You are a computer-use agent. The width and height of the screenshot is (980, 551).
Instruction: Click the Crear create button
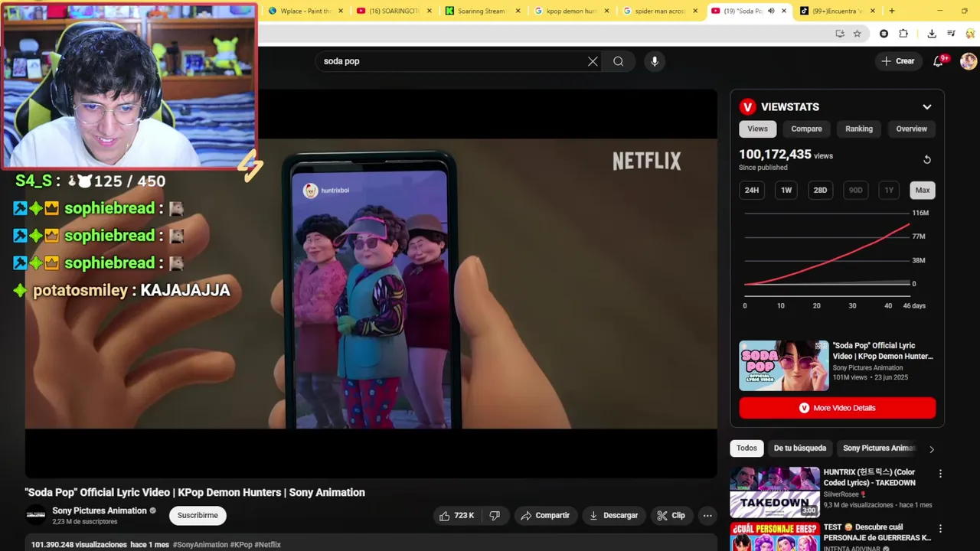pos(898,61)
